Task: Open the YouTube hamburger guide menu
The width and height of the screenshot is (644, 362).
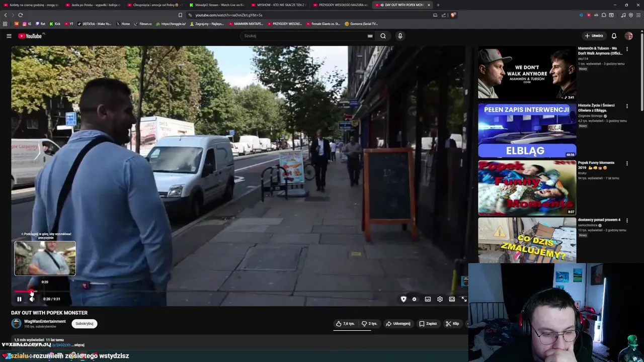Action: coord(9,36)
